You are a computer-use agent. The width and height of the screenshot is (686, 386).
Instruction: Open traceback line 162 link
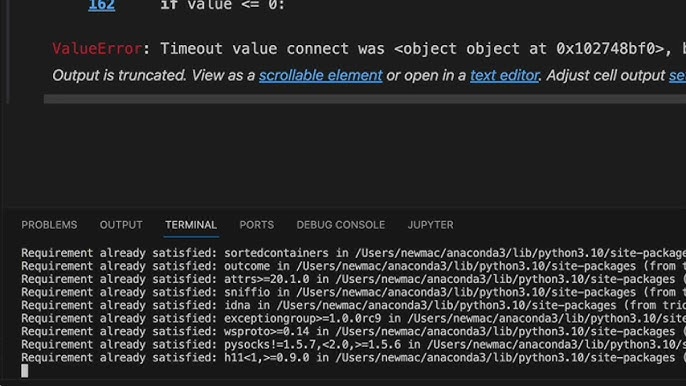pyautogui.click(x=102, y=5)
